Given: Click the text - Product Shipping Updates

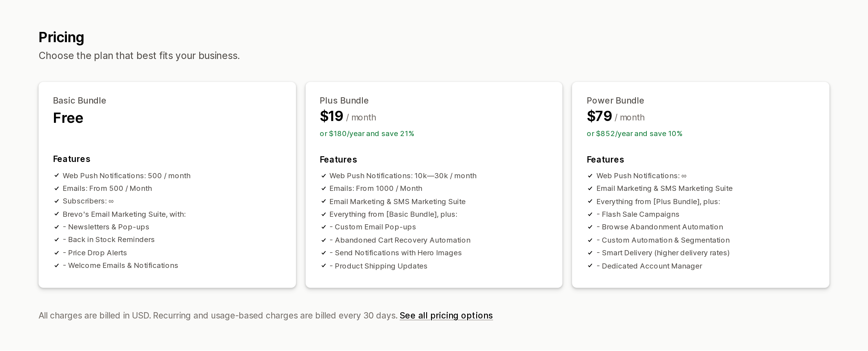Looking at the screenshot, I should tap(379, 266).
